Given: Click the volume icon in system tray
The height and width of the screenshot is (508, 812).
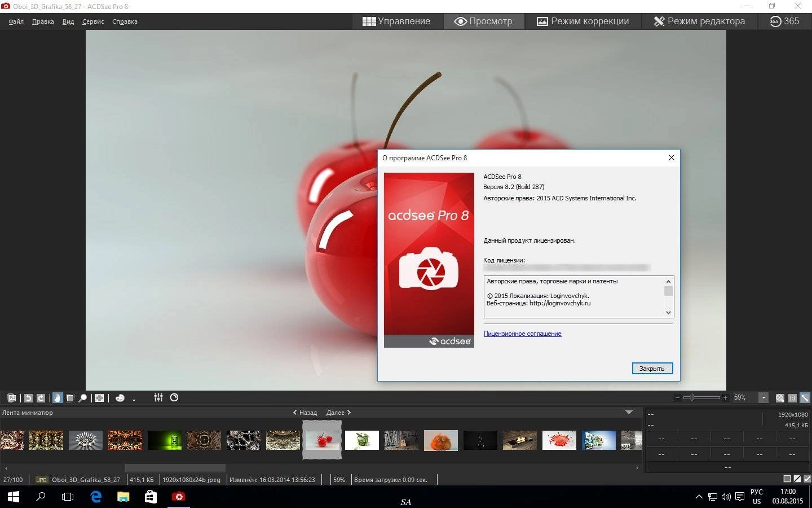Looking at the screenshot, I should 726,497.
